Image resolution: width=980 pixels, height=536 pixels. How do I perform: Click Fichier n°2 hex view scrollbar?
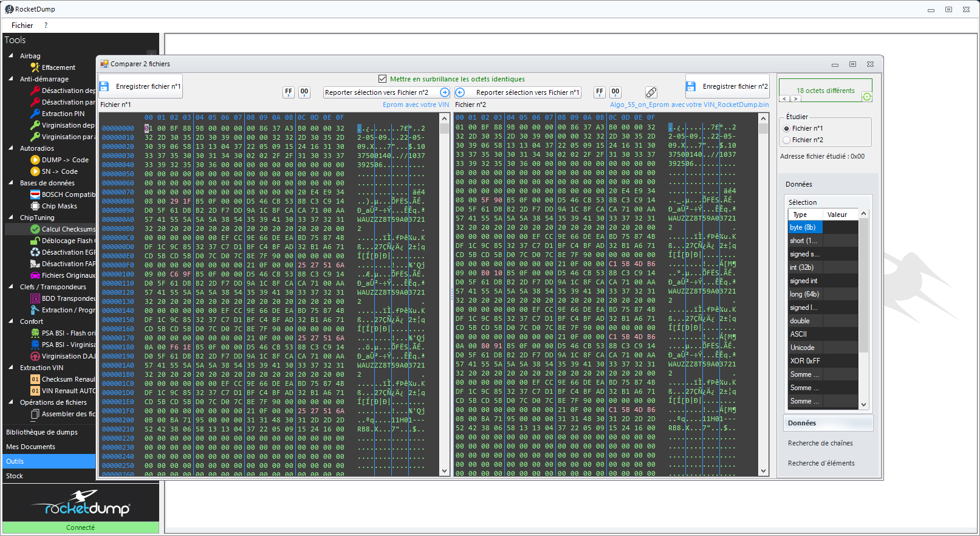(764, 295)
